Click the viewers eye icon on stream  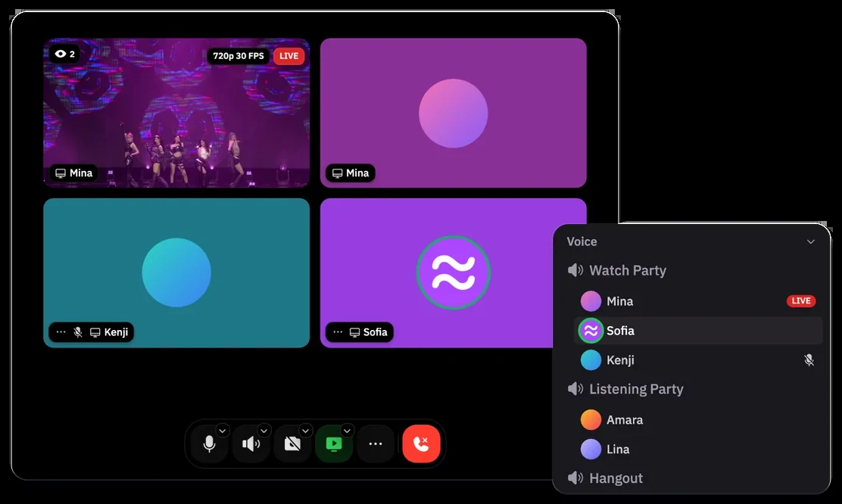coord(61,54)
